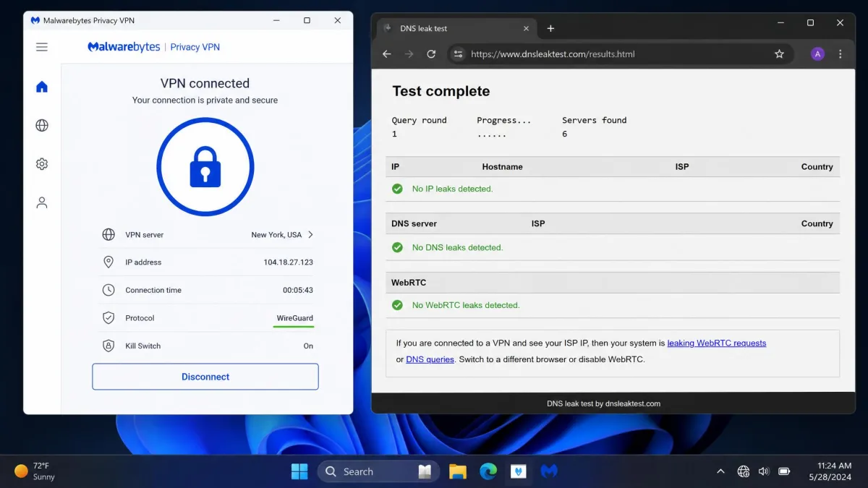Click the green check next to No IP leaks

click(397, 189)
